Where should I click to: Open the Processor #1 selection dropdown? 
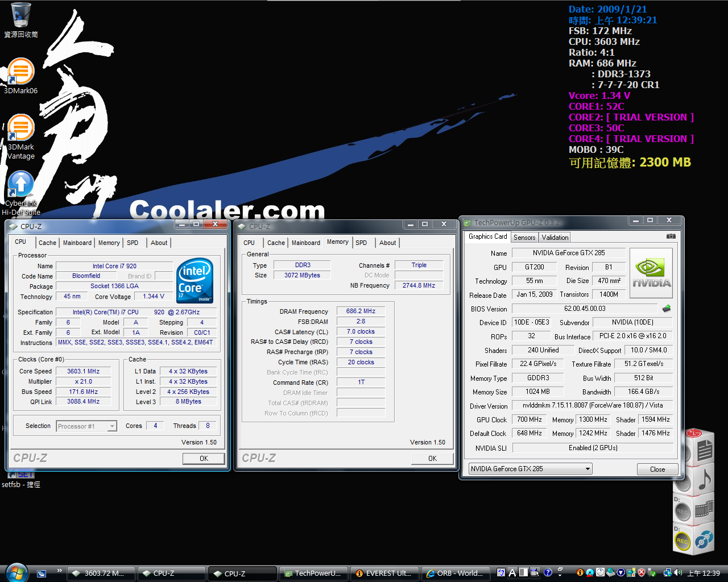tap(86, 426)
